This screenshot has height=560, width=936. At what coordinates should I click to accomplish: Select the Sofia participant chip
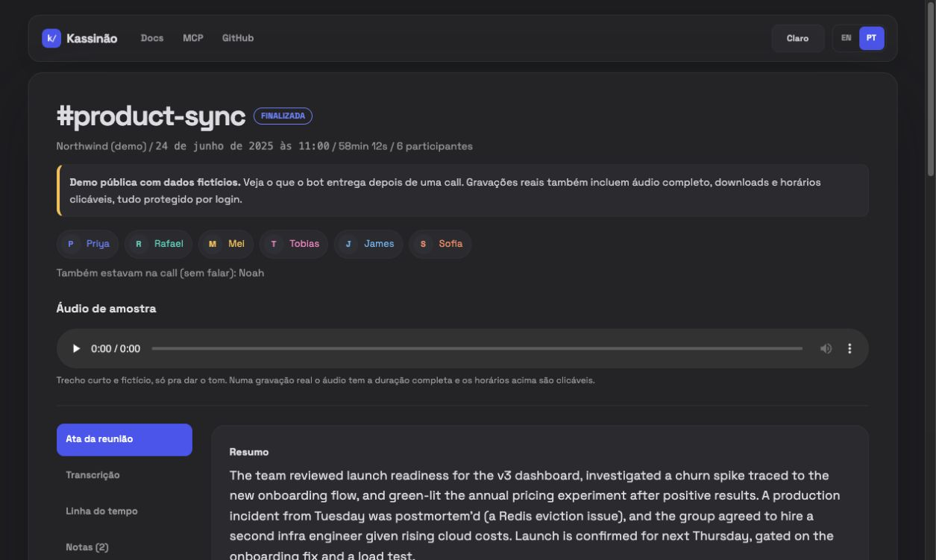pos(440,244)
